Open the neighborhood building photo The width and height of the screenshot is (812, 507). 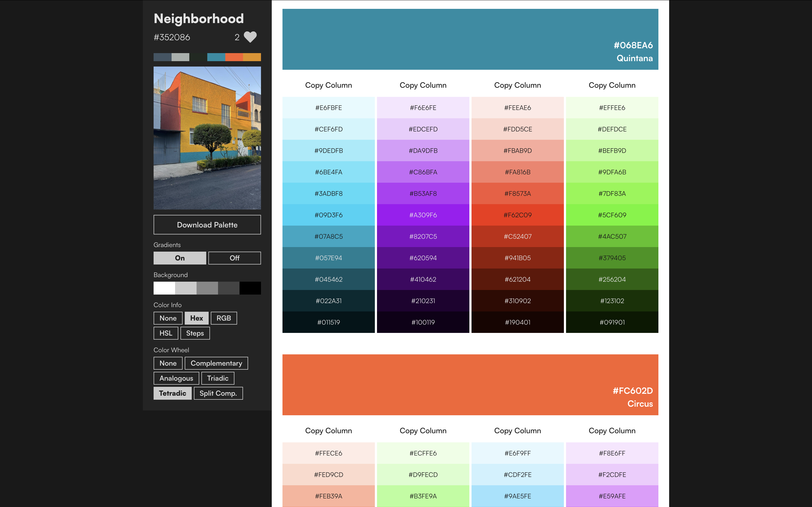207,138
